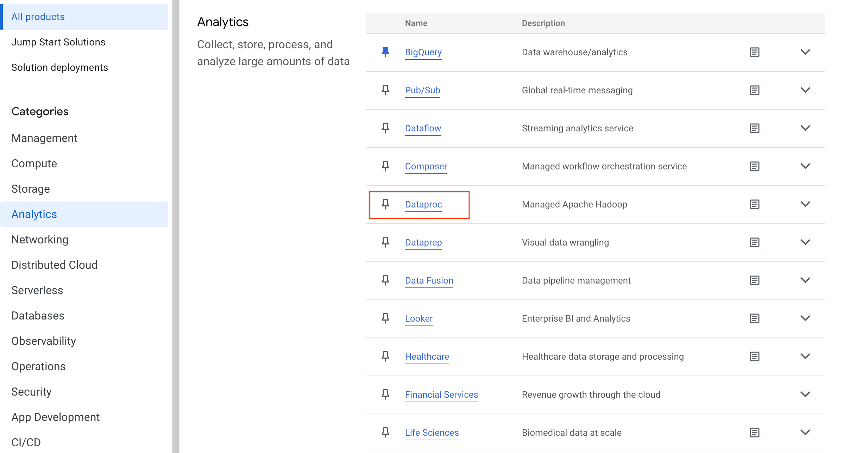This screenshot has width=868, height=453.
Task: Open documentation icon for Pub/Sub
Action: (x=754, y=90)
